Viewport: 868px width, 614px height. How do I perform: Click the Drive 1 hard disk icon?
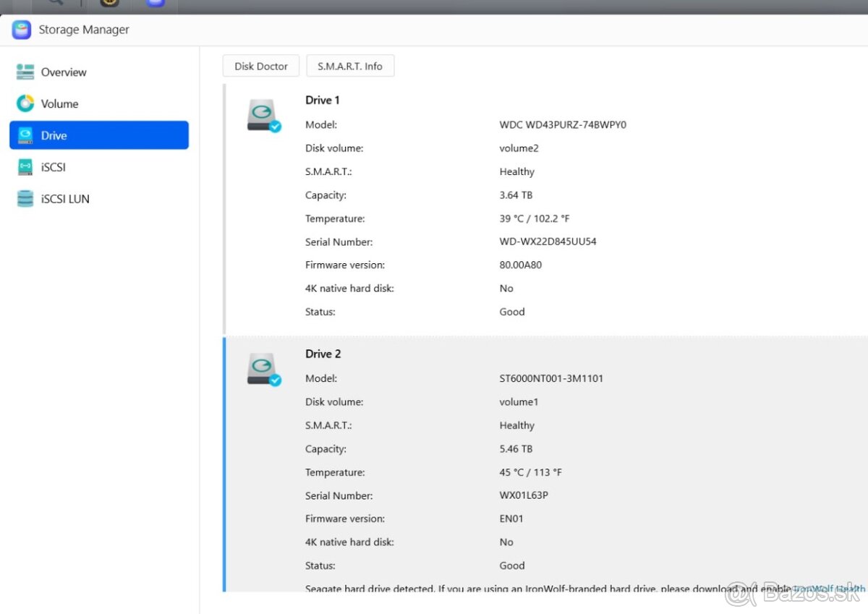click(x=263, y=116)
